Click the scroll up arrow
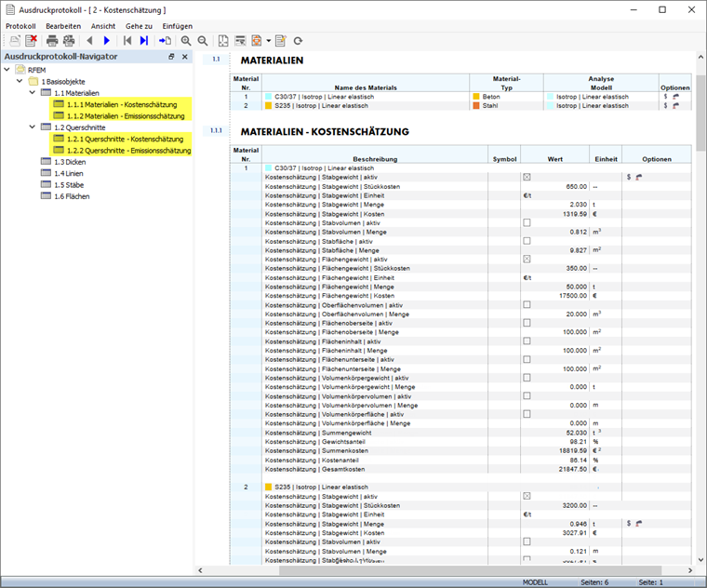The image size is (707, 588). [700, 58]
